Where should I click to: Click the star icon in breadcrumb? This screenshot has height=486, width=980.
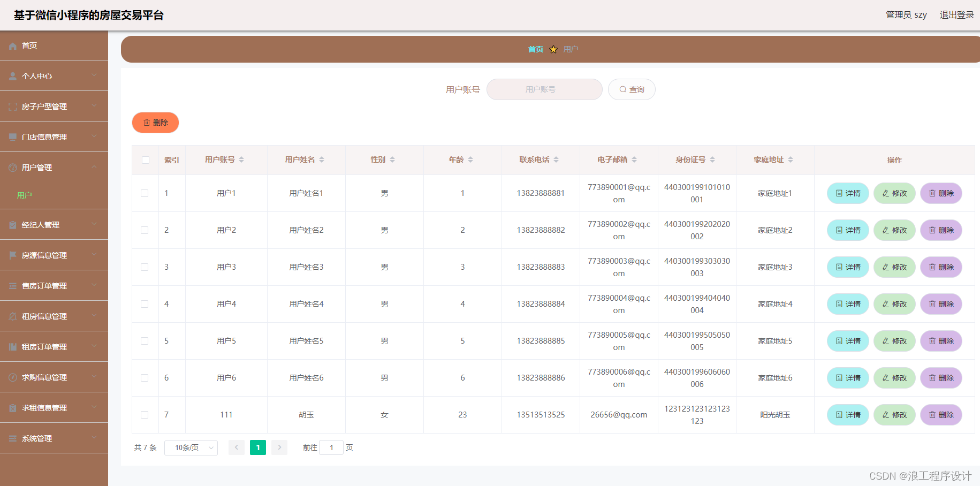(553, 50)
